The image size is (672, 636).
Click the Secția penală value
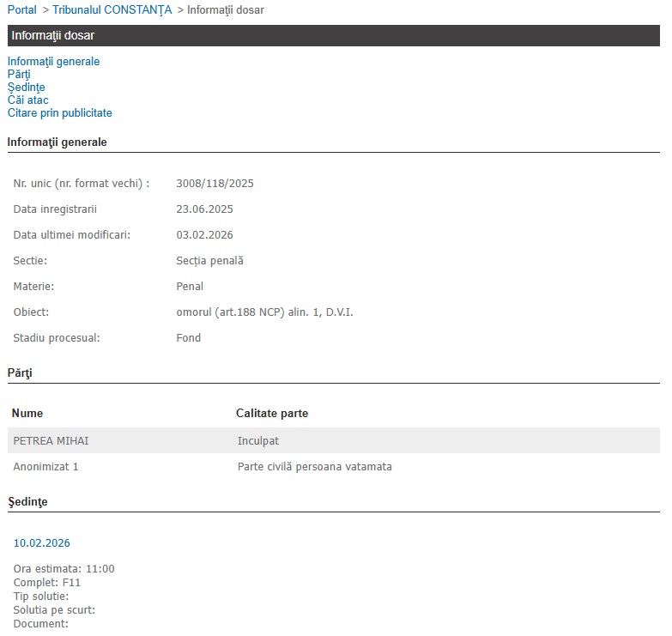(209, 261)
